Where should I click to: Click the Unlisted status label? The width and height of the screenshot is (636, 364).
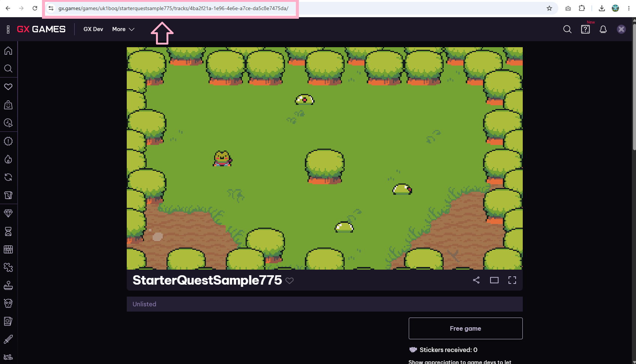(144, 304)
